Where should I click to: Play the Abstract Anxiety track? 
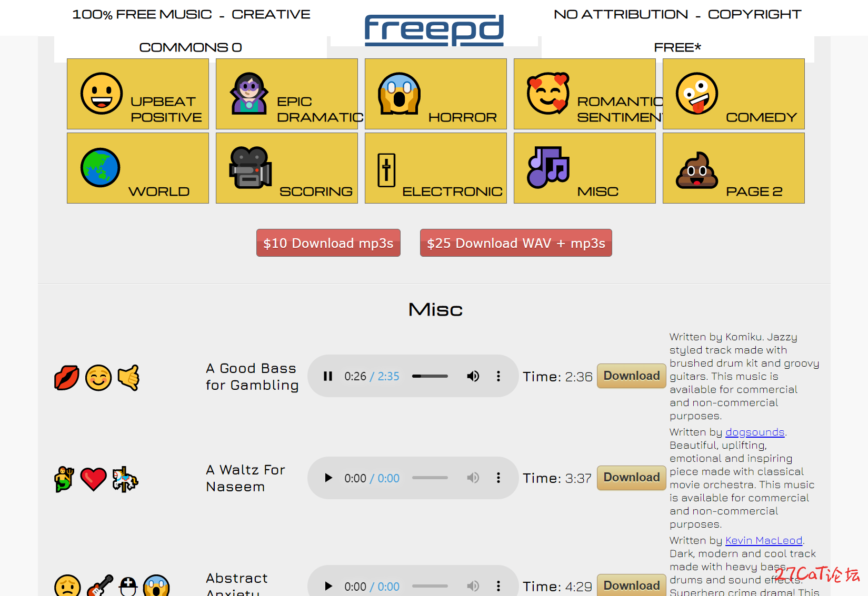328,586
